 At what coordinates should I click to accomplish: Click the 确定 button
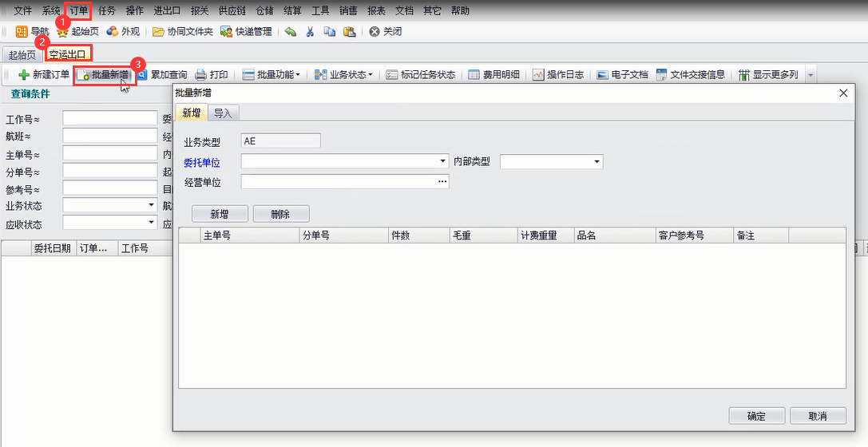click(x=756, y=416)
